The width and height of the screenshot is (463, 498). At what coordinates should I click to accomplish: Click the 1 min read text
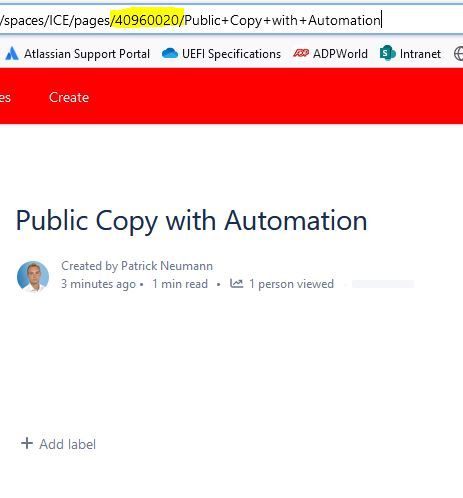tap(180, 284)
